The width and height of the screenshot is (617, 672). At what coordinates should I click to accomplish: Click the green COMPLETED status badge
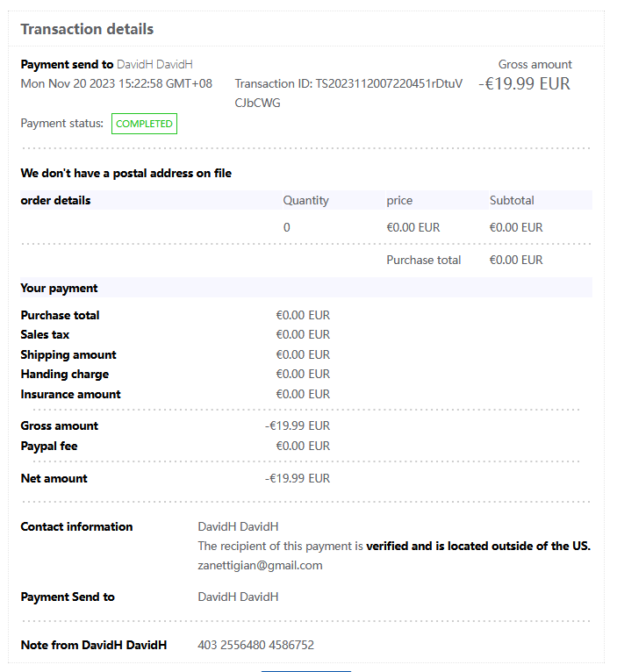click(x=144, y=124)
